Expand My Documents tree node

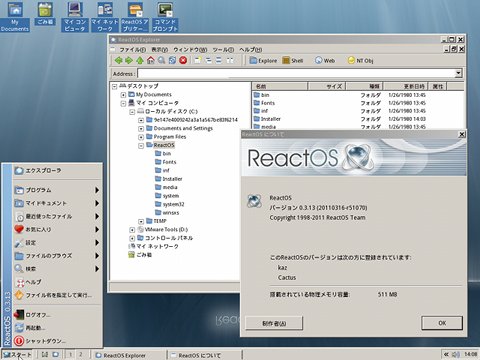tap(123, 95)
